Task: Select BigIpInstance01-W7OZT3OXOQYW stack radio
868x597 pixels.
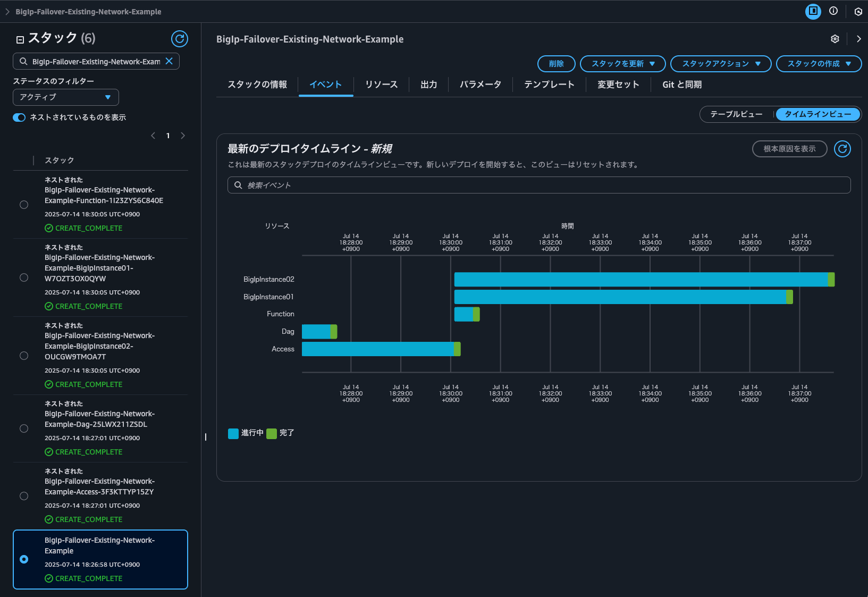Action: pos(24,278)
